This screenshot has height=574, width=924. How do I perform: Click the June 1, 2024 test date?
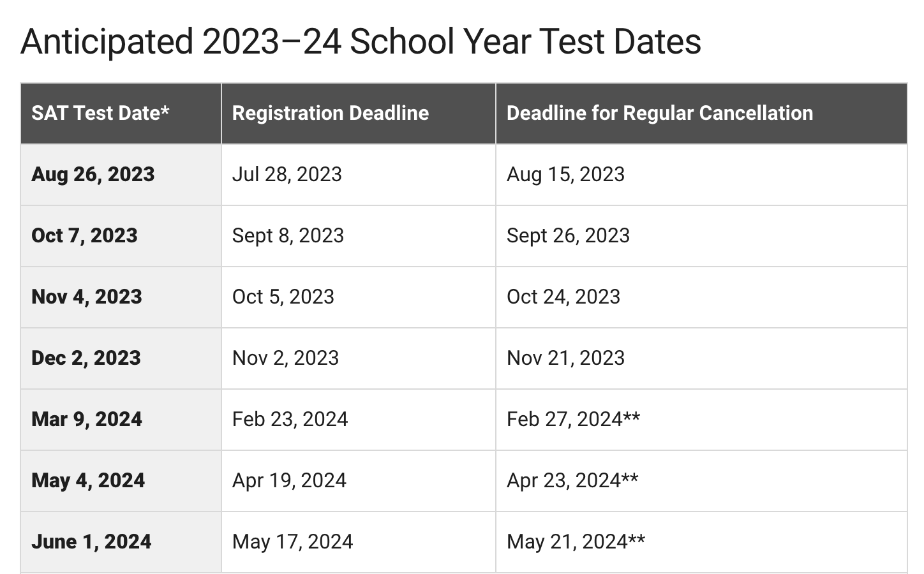coord(91,541)
